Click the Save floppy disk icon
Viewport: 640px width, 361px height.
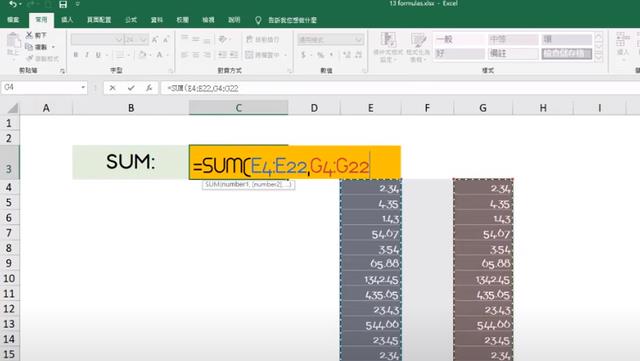63,4
